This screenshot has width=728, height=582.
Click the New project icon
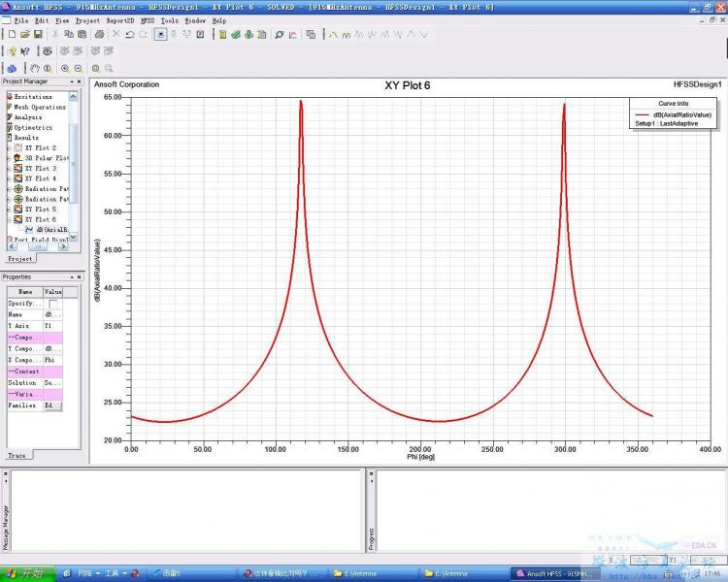point(11,34)
